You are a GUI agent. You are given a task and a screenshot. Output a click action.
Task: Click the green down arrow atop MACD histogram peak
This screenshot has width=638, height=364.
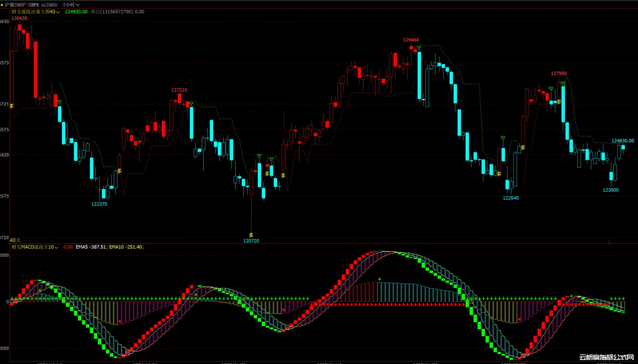coord(380,279)
